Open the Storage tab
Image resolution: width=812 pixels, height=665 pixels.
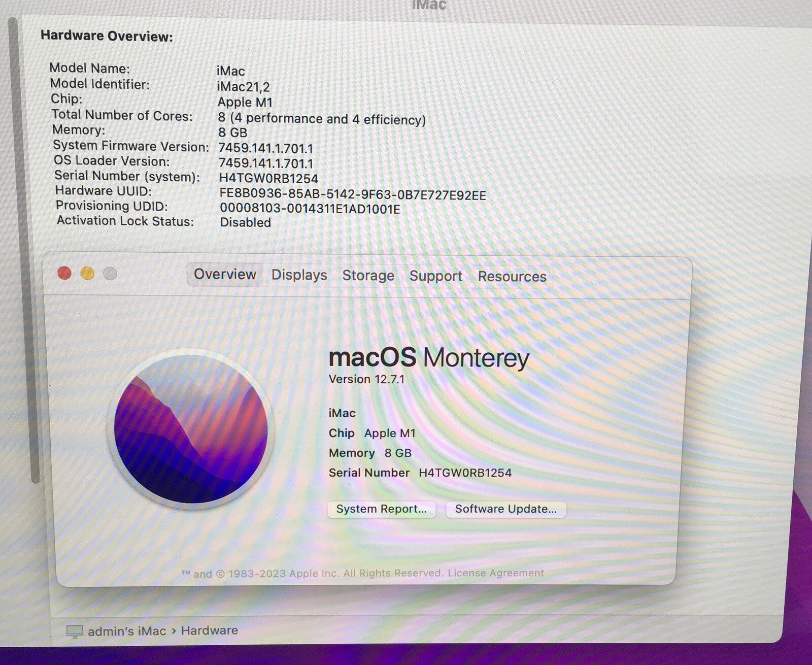(x=368, y=276)
